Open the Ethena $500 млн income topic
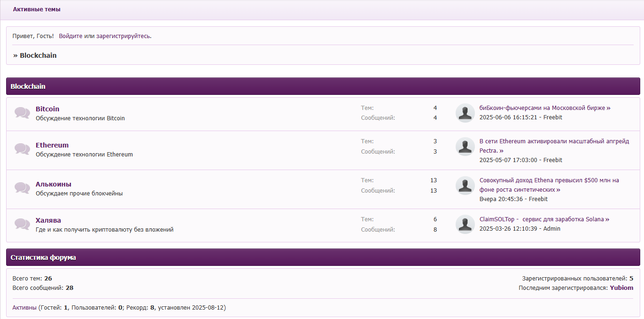Screen dimensions: 644x319 (549, 180)
